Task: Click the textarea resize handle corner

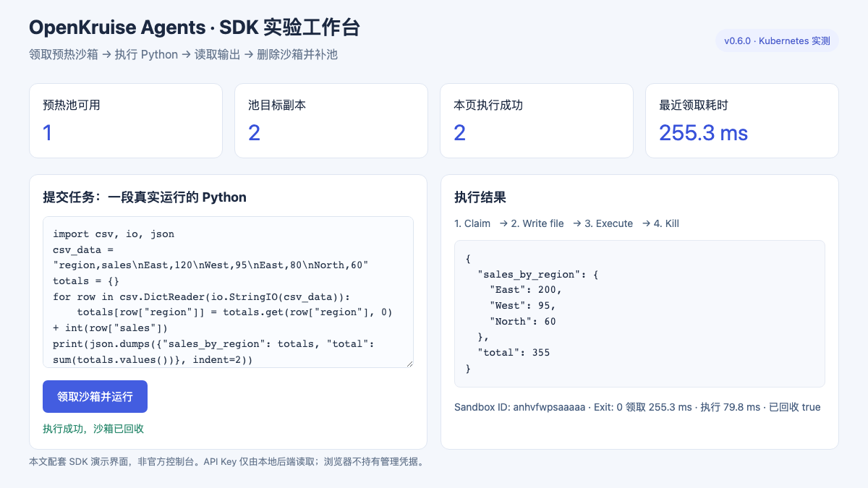Action: (409, 364)
